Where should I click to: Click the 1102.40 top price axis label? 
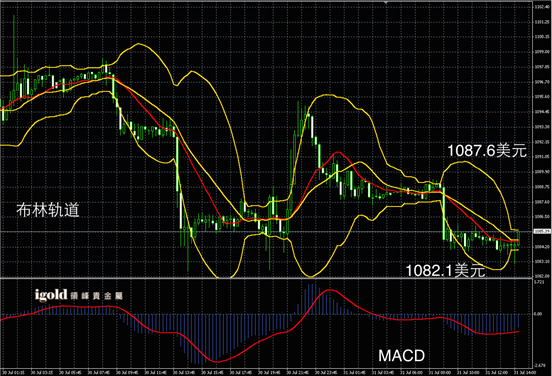[542, 7]
